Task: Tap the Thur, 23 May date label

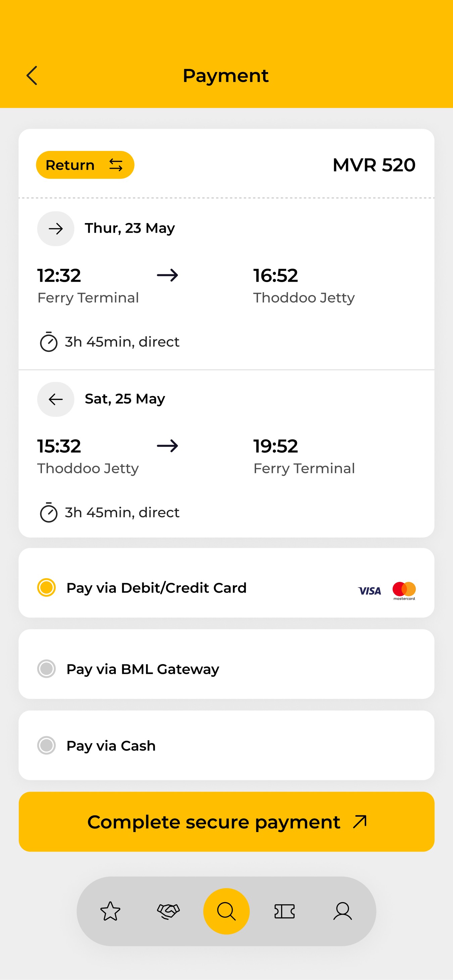Action: click(x=130, y=228)
